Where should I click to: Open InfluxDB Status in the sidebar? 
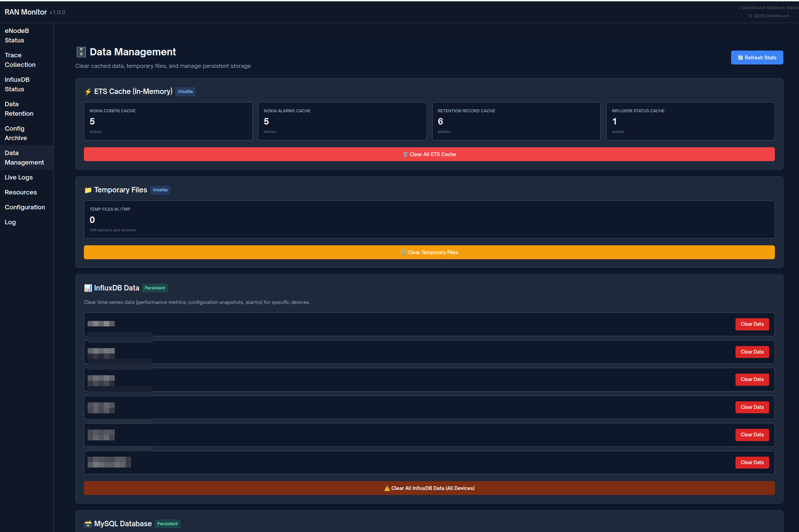(x=17, y=84)
